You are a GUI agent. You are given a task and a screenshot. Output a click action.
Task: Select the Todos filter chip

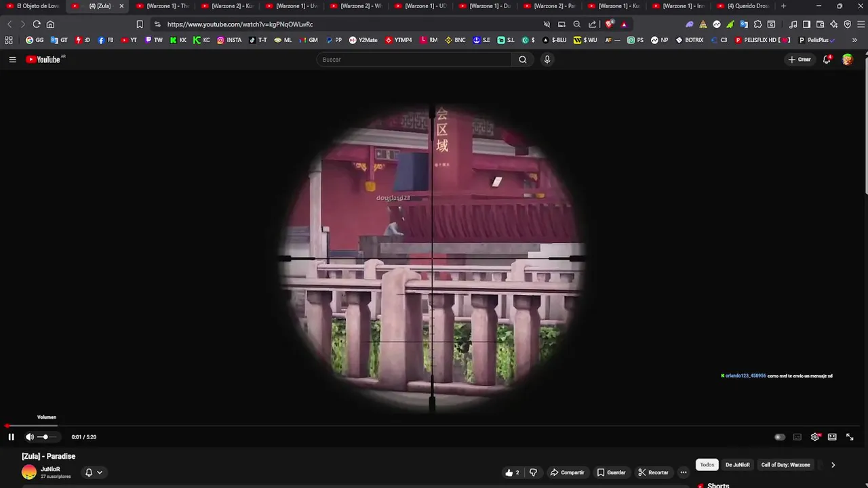(707, 465)
